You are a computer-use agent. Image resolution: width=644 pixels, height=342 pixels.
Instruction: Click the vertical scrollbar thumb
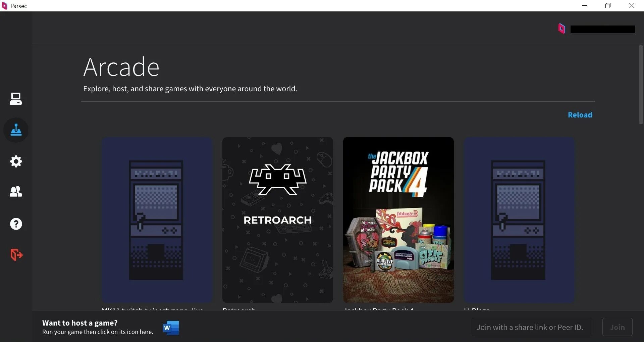click(641, 85)
